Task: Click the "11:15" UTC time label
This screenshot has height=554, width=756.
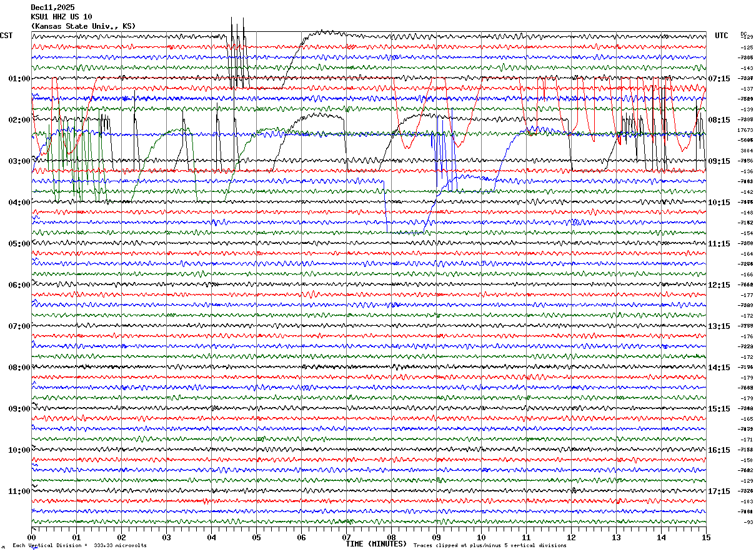Action: pos(719,244)
